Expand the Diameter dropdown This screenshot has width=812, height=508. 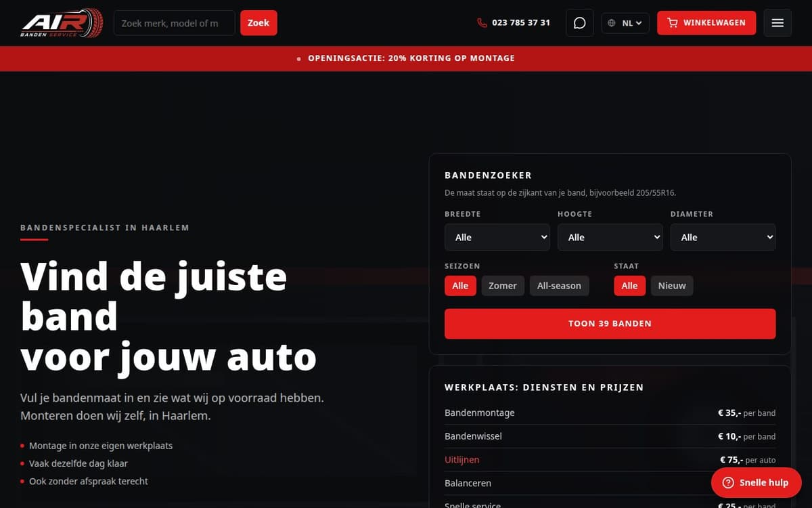[723, 237]
